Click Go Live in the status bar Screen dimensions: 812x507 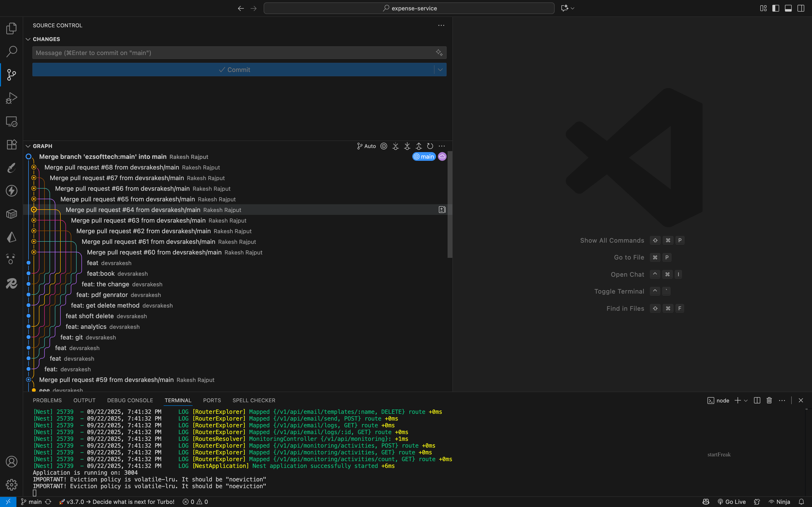pyautogui.click(x=732, y=502)
